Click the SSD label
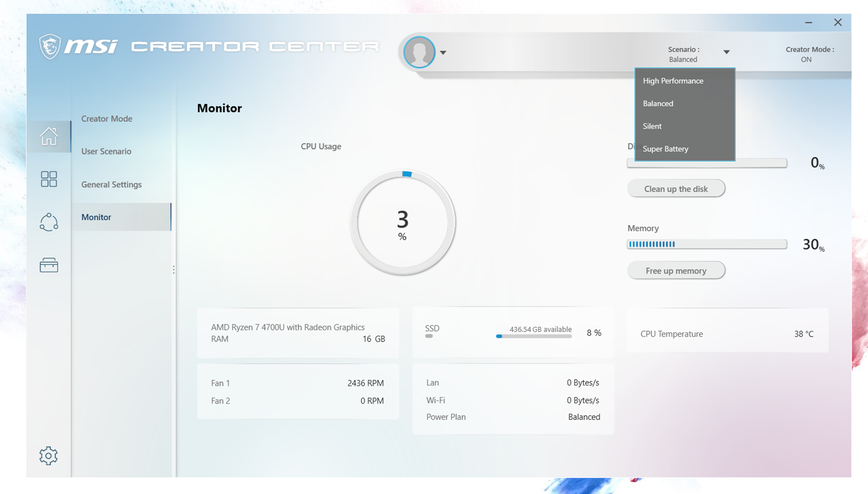 [x=432, y=329]
